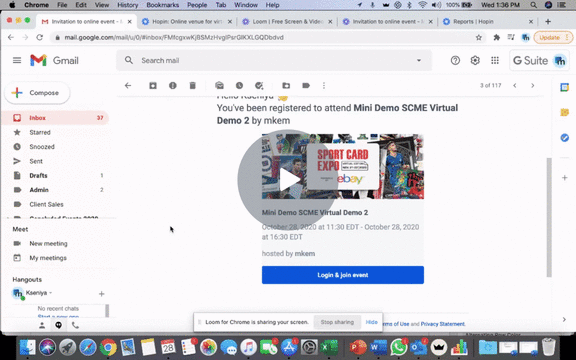Mark email as unread
The image size is (576, 360).
coord(220,86)
